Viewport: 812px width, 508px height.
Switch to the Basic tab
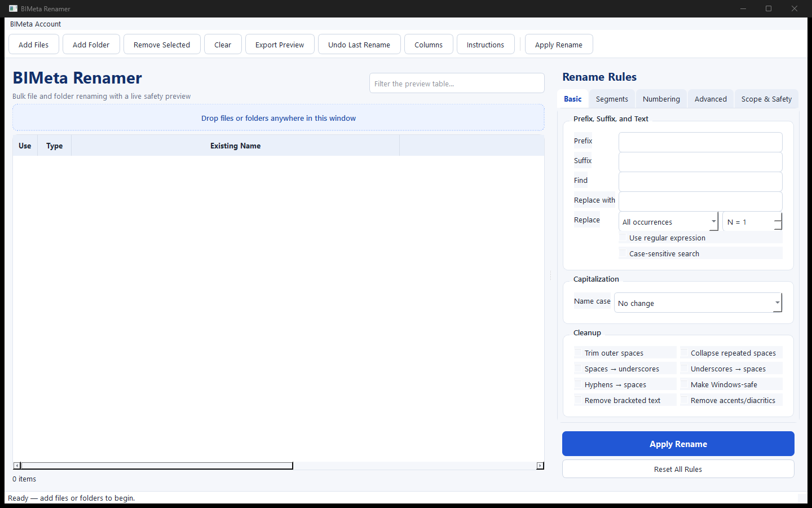pos(573,99)
